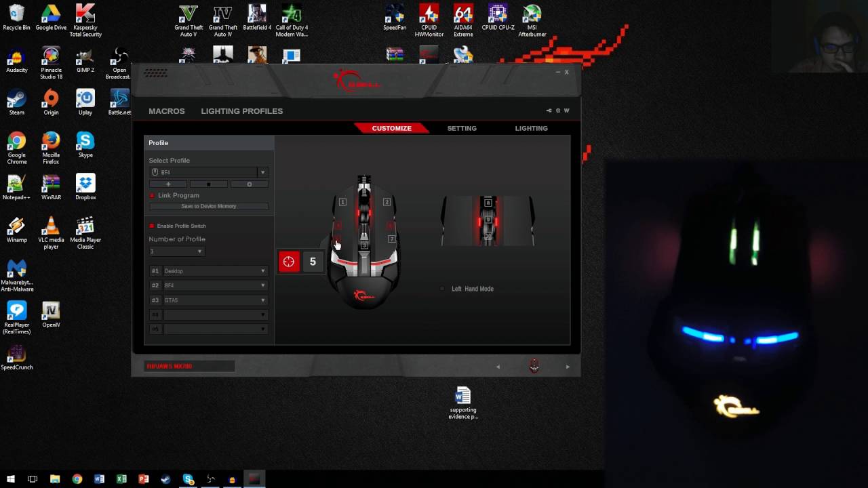The height and width of the screenshot is (488, 868).
Task: Open Word from taskbar
Action: pyautogui.click(x=99, y=479)
